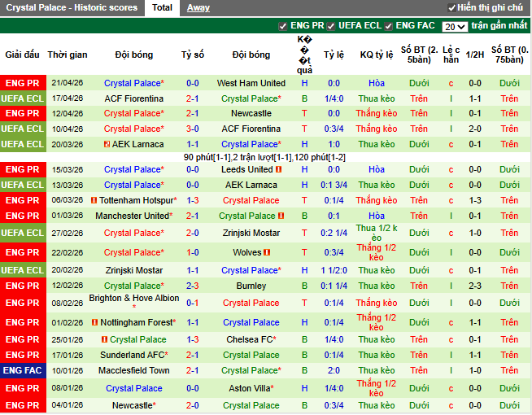Image resolution: width=532 pixels, height=415 pixels.
Task: Click red card icon beside Crystal Palace on 01/03/26
Action: coord(281,216)
